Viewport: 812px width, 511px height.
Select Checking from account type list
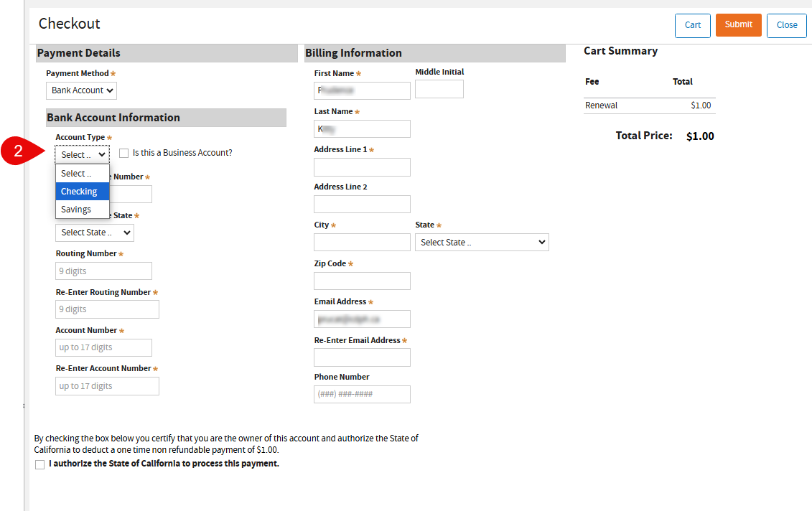tap(82, 192)
